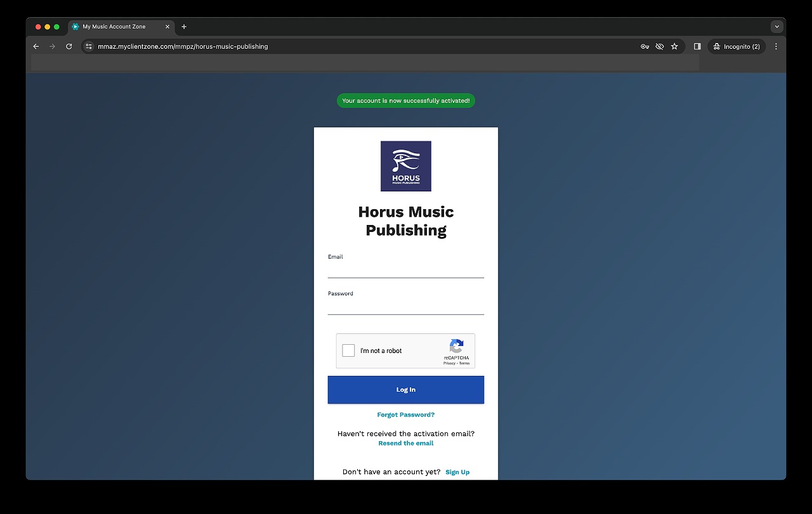812x514 pixels.
Task: Bookmark this page with the star icon
Action: [674, 46]
